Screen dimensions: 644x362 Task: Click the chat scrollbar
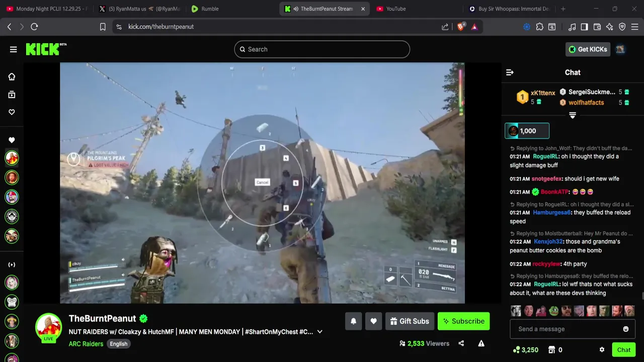pos(642,297)
